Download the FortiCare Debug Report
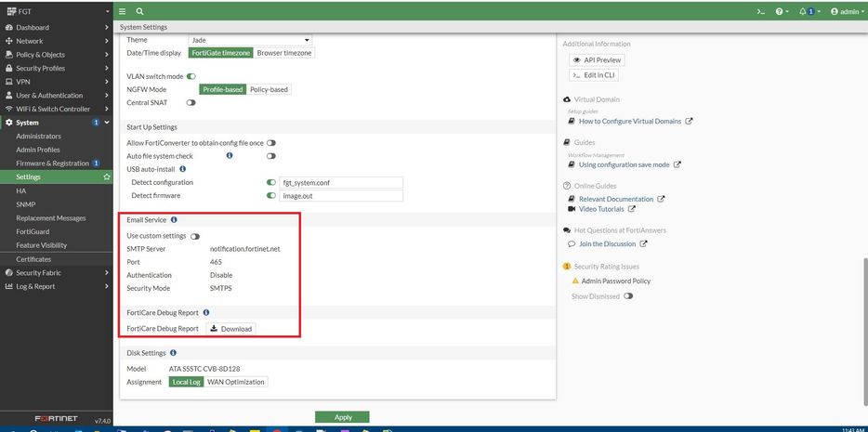The image size is (868, 432). pyautogui.click(x=230, y=329)
